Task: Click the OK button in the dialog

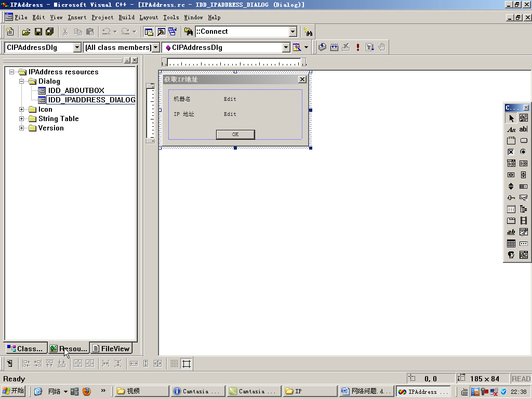Action: click(x=235, y=134)
